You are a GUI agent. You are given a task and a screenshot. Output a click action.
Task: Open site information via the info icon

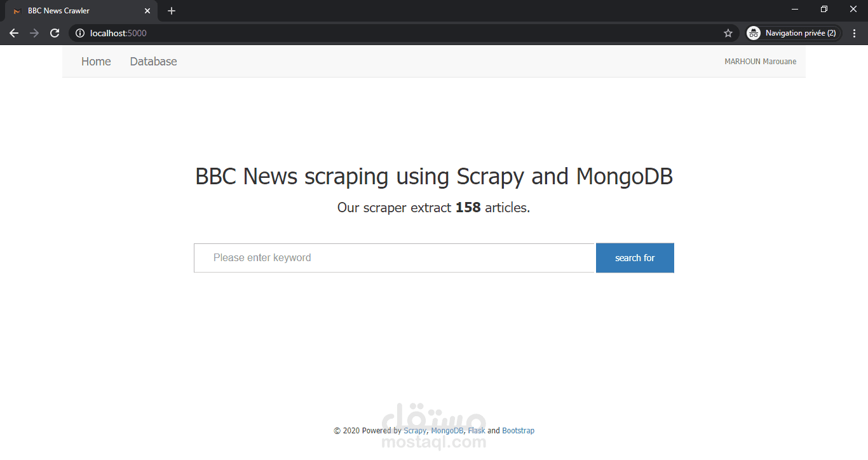[79, 33]
